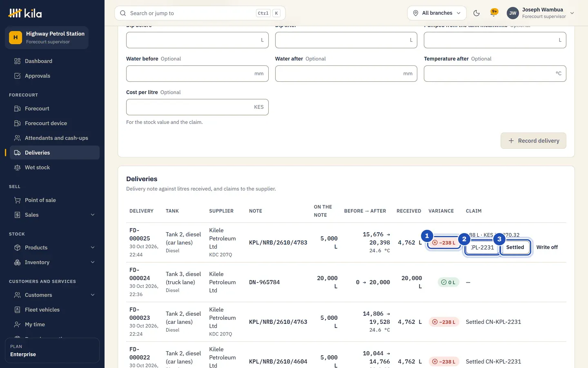Screen dimensions: 588x368
Task: Click Point of sale cart icon
Action: coord(17,200)
